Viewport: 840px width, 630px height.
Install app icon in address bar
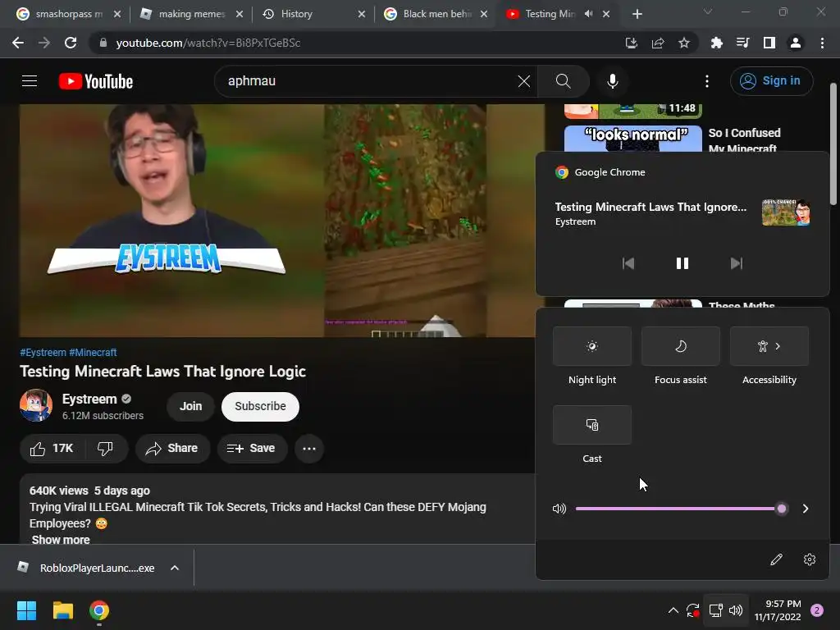(x=632, y=43)
